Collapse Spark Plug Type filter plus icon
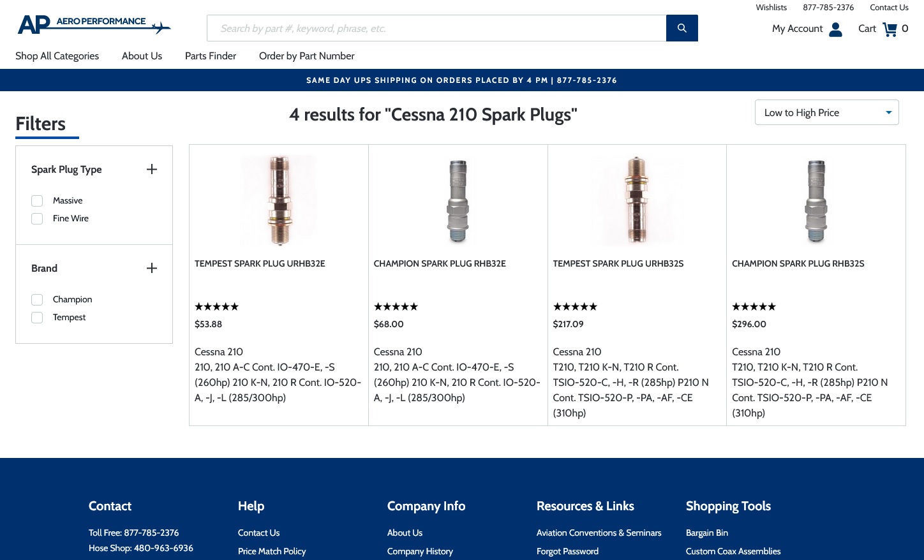This screenshot has width=924, height=560. (152, 169)
